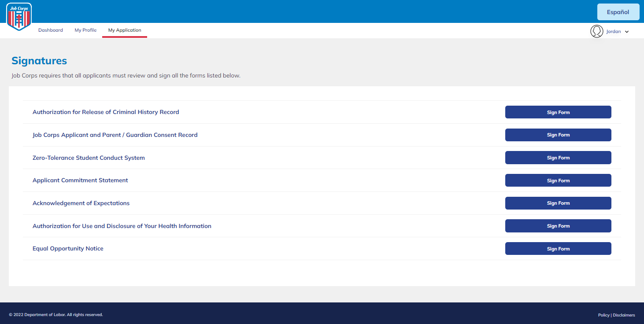This screenshot has height=324, width=644.
Task: Open the Dashboard tab
Action: [x=51, y=30]
